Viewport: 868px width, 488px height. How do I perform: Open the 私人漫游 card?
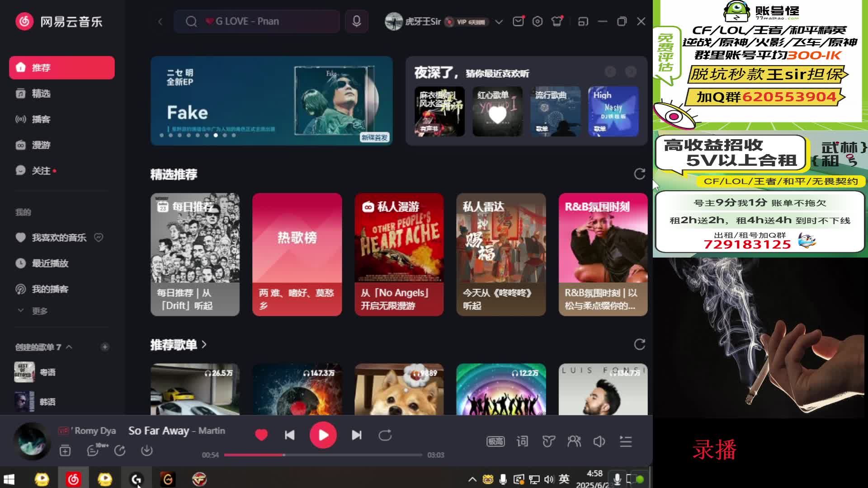399,254
